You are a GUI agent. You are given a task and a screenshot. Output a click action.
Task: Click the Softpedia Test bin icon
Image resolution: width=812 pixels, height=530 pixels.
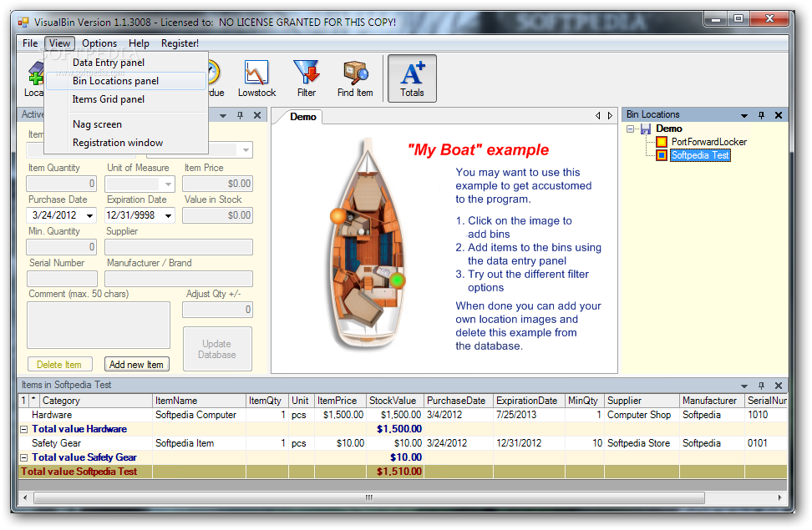(x=662, y=155)
